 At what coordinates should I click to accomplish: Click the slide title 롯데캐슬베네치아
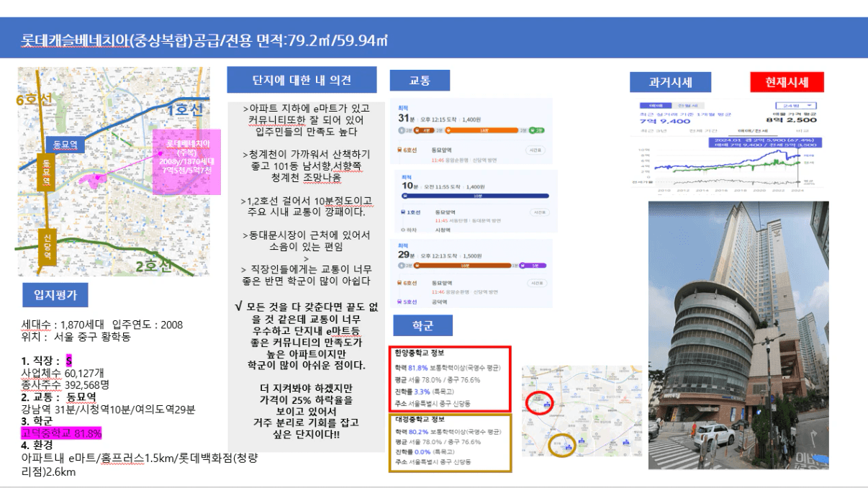[76, 40]
